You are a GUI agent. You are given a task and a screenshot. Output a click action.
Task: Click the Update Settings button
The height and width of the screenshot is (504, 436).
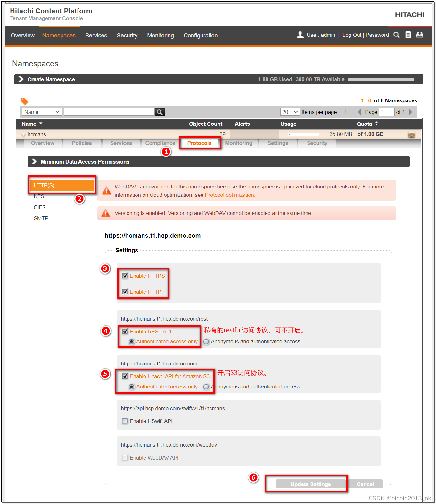click(x=310, y=484)
